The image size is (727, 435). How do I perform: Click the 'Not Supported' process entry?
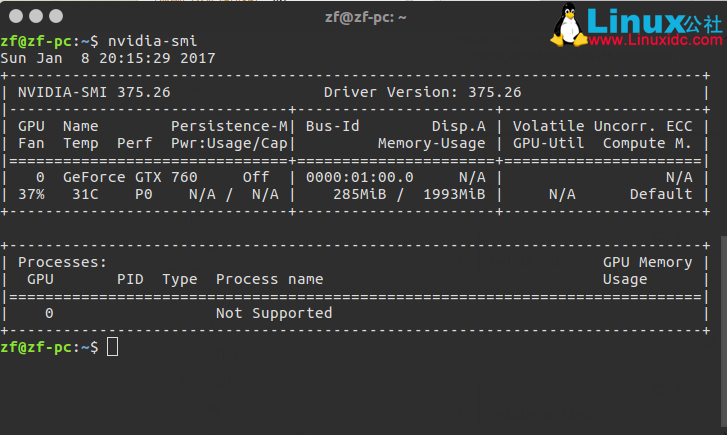[274, 313]
